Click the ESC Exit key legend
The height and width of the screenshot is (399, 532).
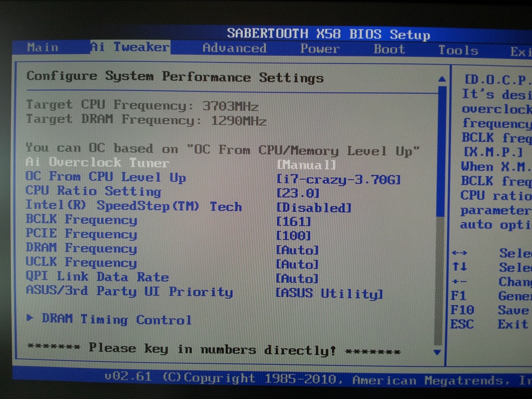[x=462, y=324]
